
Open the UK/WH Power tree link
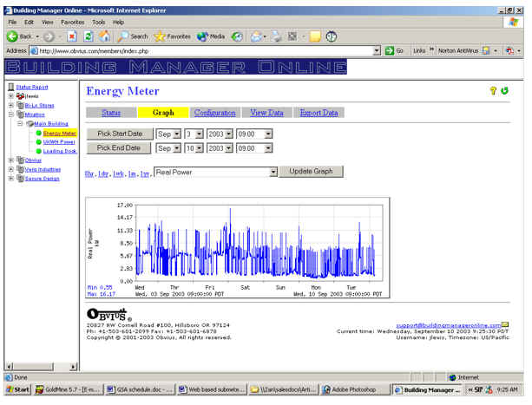pos(59,142)
